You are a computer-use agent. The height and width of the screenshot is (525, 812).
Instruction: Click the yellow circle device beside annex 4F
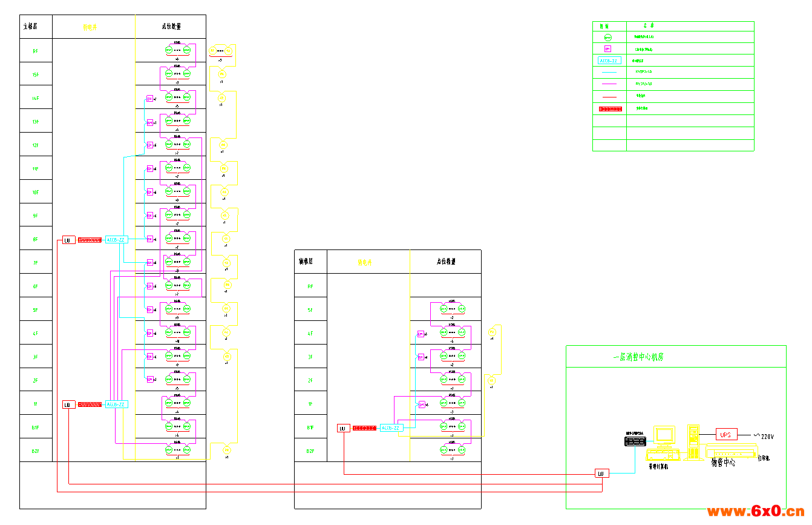(492, 332)
